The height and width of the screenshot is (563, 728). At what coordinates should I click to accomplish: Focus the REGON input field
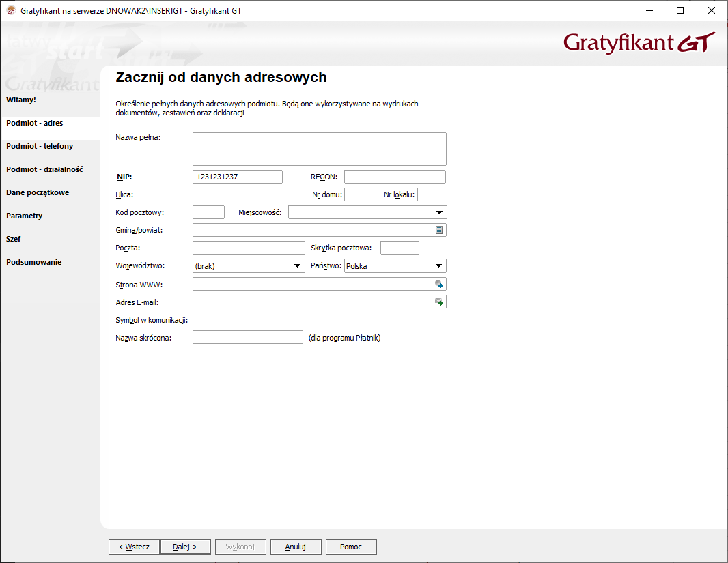[x=395, y=177]
